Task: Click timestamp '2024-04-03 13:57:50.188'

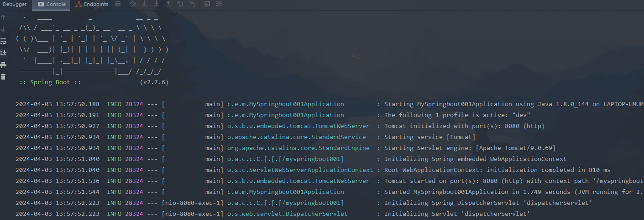Action: pyautogui.click(x=58, y=104)
